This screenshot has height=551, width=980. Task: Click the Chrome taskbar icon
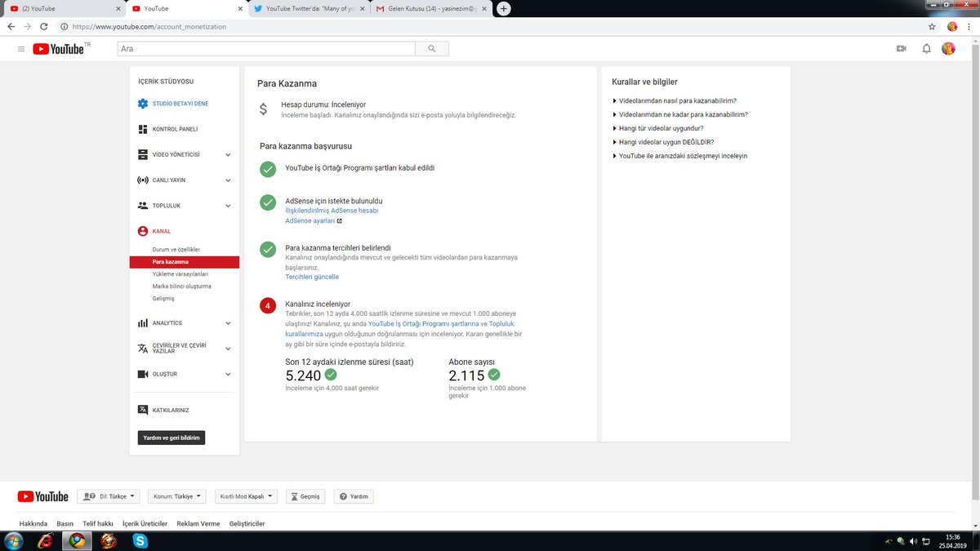click(77, 540)
